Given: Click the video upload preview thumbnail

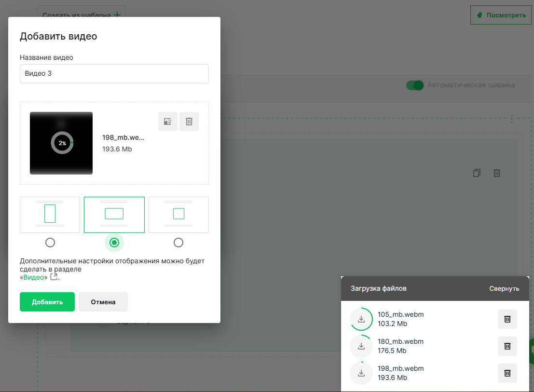Looking at the screenshot, I should 61,143.
